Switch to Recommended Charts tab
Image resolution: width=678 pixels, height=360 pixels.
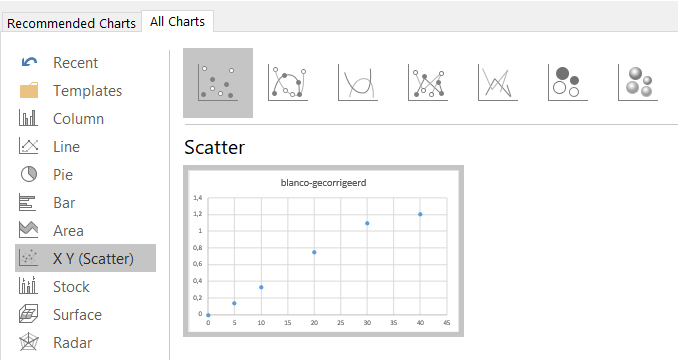click(x=71, y=23)
